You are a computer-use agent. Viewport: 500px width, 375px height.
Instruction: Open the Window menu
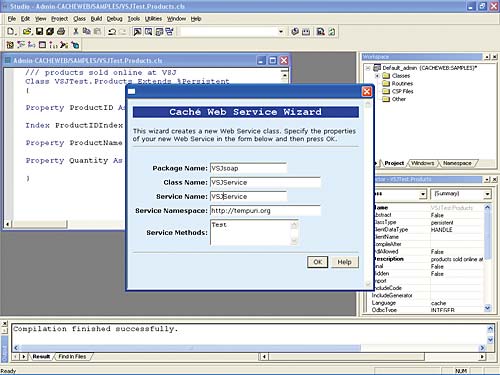[176, 19]
